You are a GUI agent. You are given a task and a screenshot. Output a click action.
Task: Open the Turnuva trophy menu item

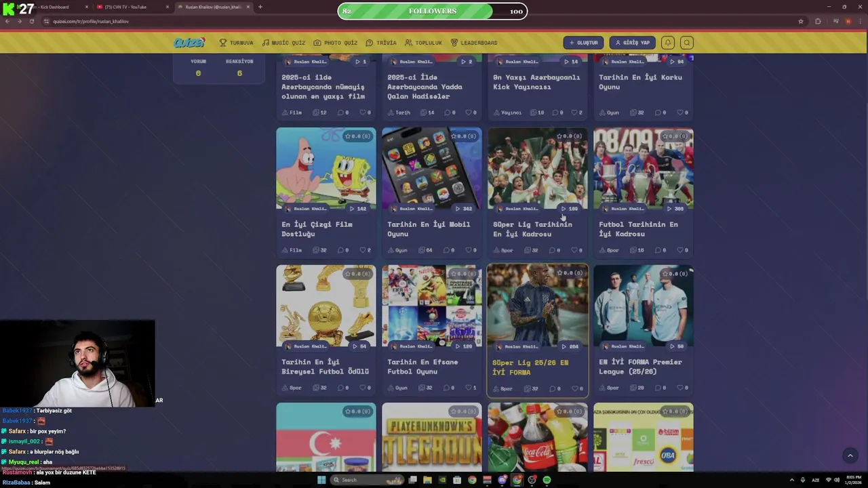point(236,43)
